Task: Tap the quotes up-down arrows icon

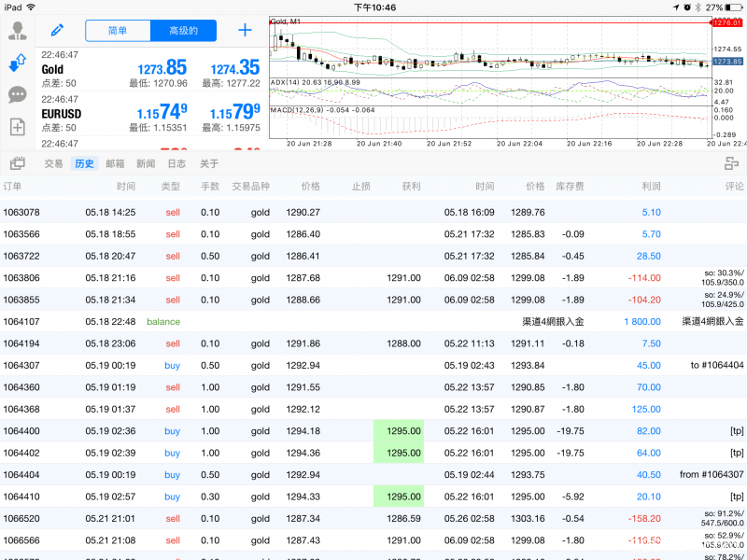Action: [18, 63]
